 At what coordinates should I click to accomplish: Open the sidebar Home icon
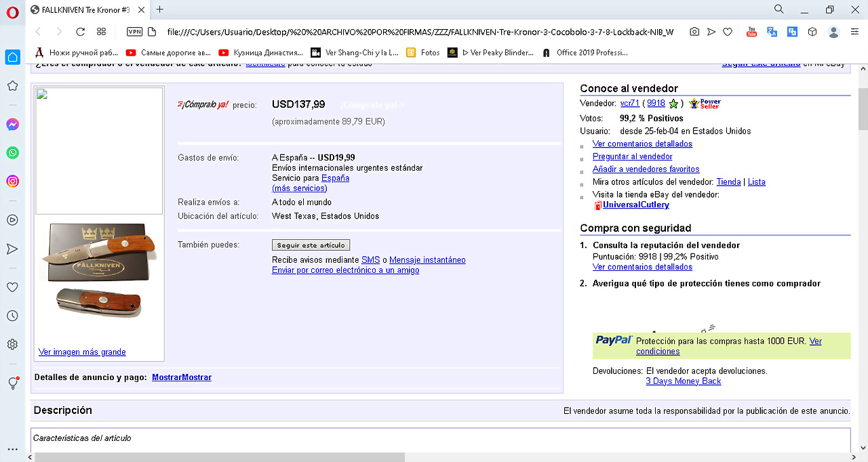[x=12, y=58]
